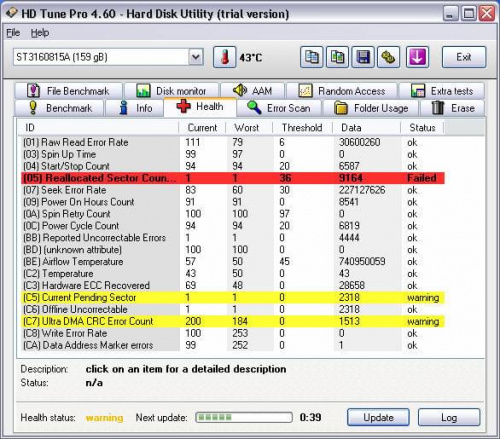The image size is (500, 439).
Task: Click the purple download arrow icon
Action: click(417, 57)
